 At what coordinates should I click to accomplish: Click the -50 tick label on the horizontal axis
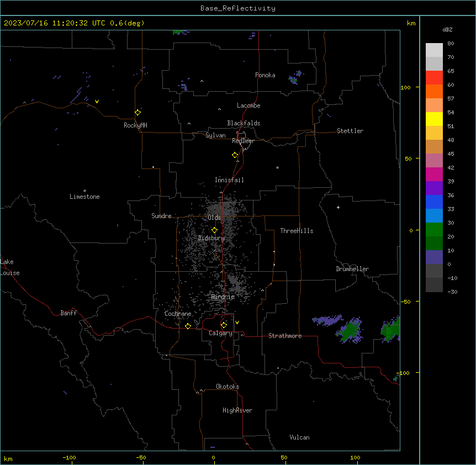141,457
